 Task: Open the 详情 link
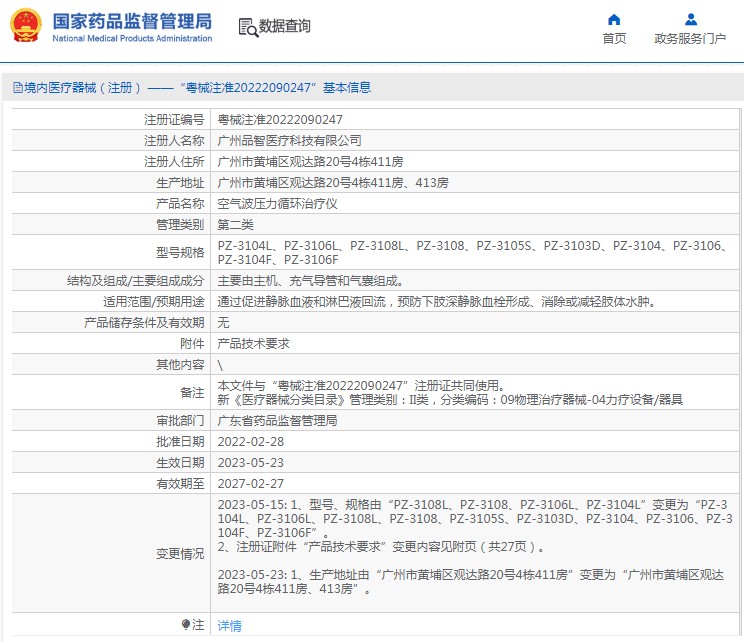[230, 626]
